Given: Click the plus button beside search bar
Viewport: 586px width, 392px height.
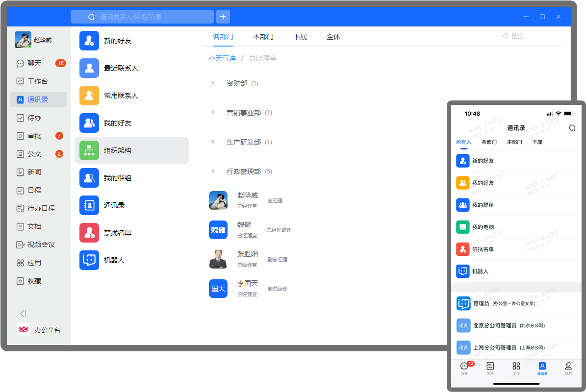Looking at the screenshot, I should 223,17.
